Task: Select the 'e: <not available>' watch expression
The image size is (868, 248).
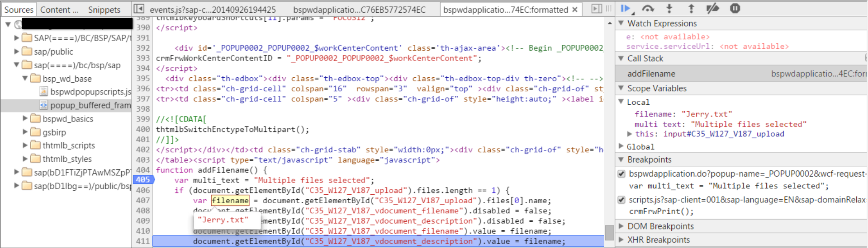Action: tap(668, 37)
